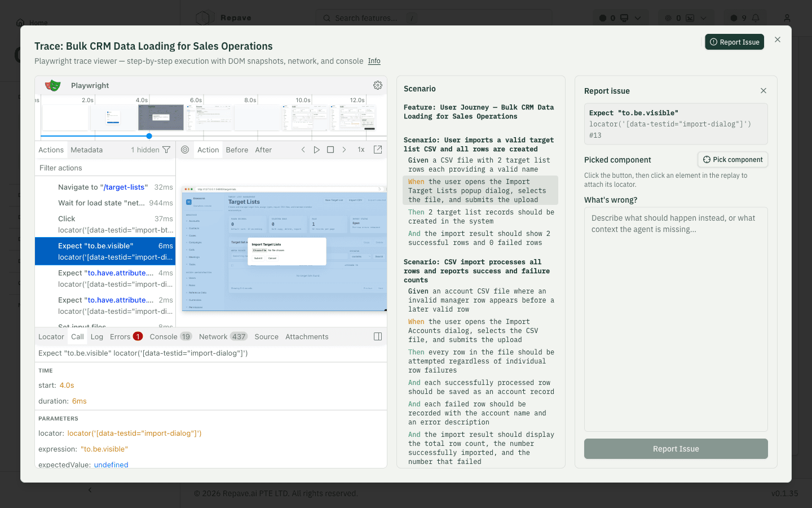Viewport: 812px width, 508px height.
Task: Go to next action arrow
Action: click(x=344, y=150)
